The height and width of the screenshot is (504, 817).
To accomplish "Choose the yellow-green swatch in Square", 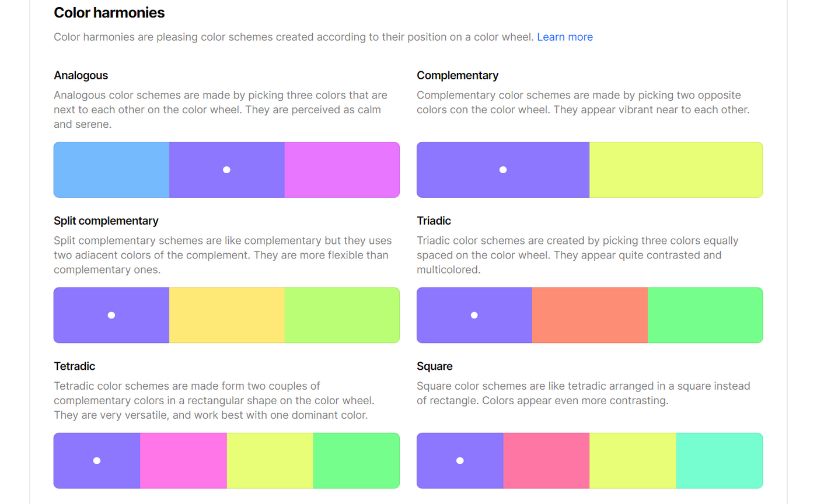I will (x=633, y=460).
